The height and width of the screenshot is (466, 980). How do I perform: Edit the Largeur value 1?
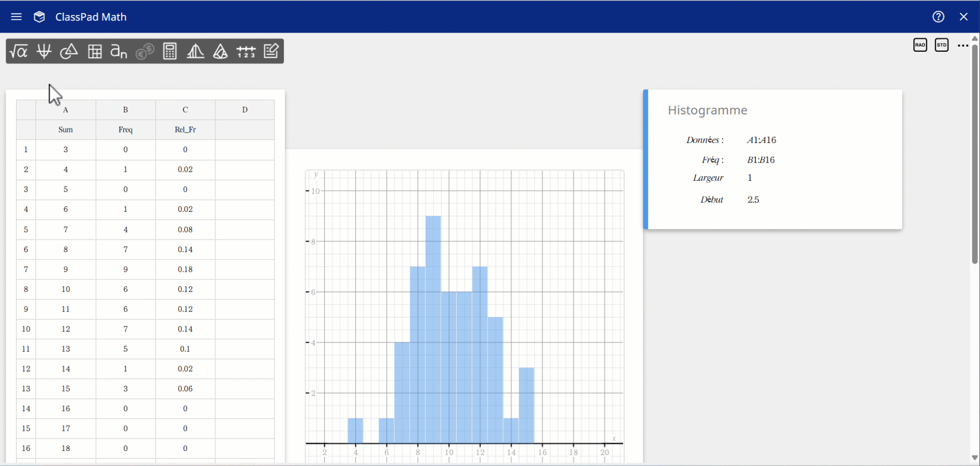point(750,178)
